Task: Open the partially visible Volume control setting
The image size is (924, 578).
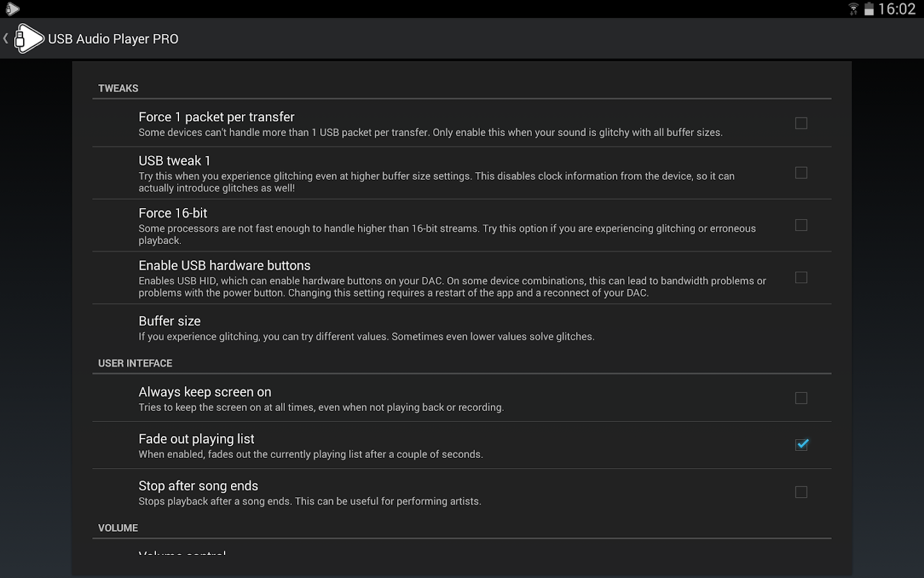Action: [182, 552]
